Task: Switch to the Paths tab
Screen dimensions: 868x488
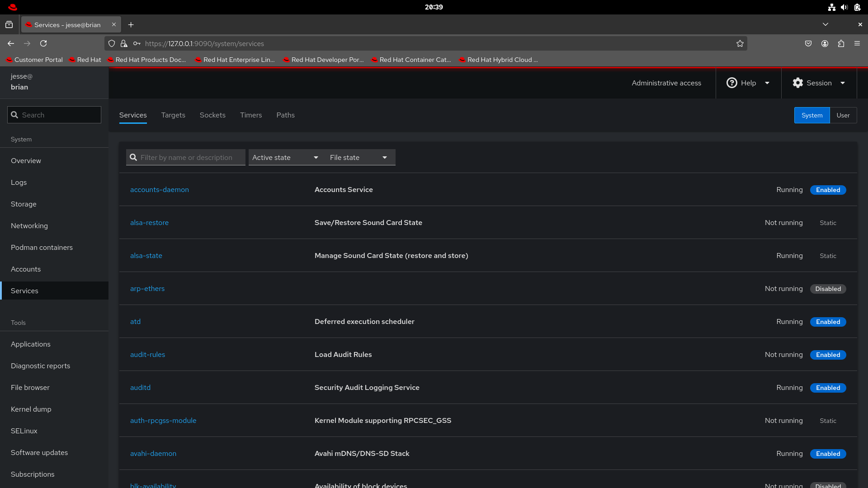Action: click(285, 115)
